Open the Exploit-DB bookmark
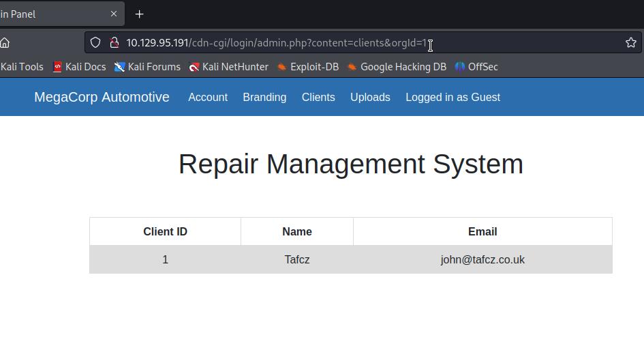Viewport: 644px width, 346px height. [x=307, y=67]
